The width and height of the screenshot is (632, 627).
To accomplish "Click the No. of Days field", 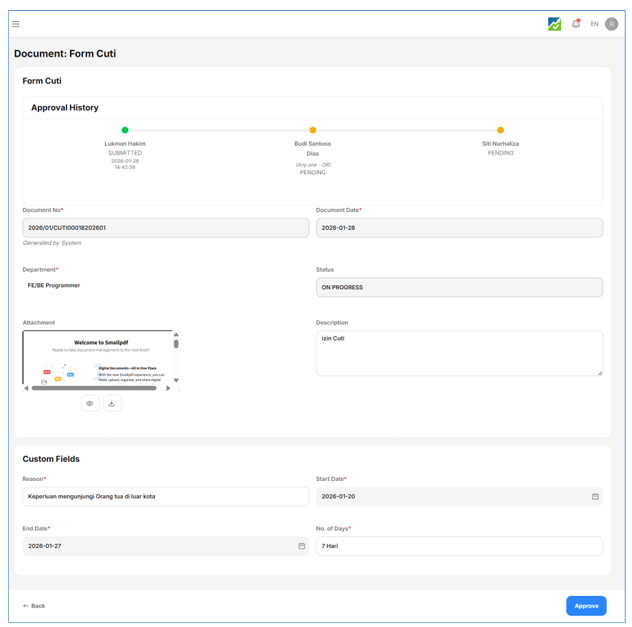I will pos(459,546).
